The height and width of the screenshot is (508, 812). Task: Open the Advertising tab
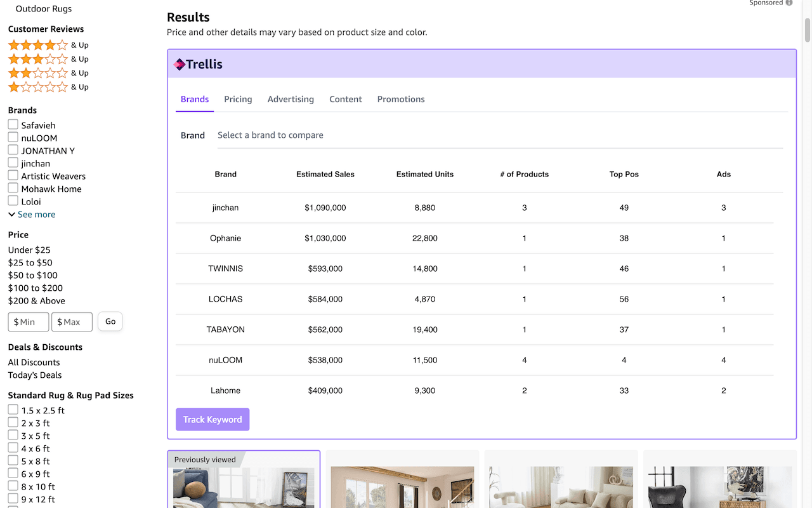click(291, 99)
